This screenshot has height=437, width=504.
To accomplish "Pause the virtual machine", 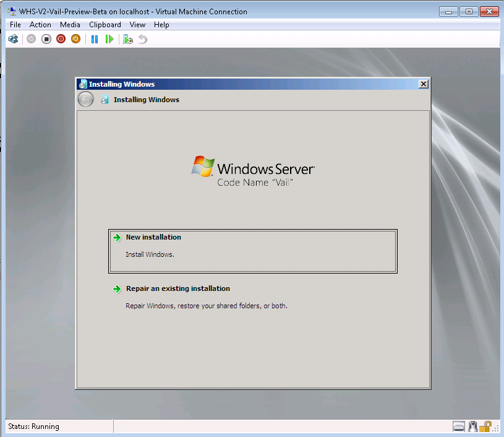I will click(95, 39).
